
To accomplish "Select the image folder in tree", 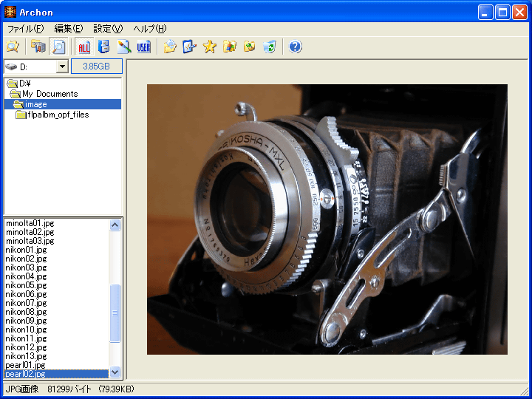I will pyautogui.click(x=62, y=104).
